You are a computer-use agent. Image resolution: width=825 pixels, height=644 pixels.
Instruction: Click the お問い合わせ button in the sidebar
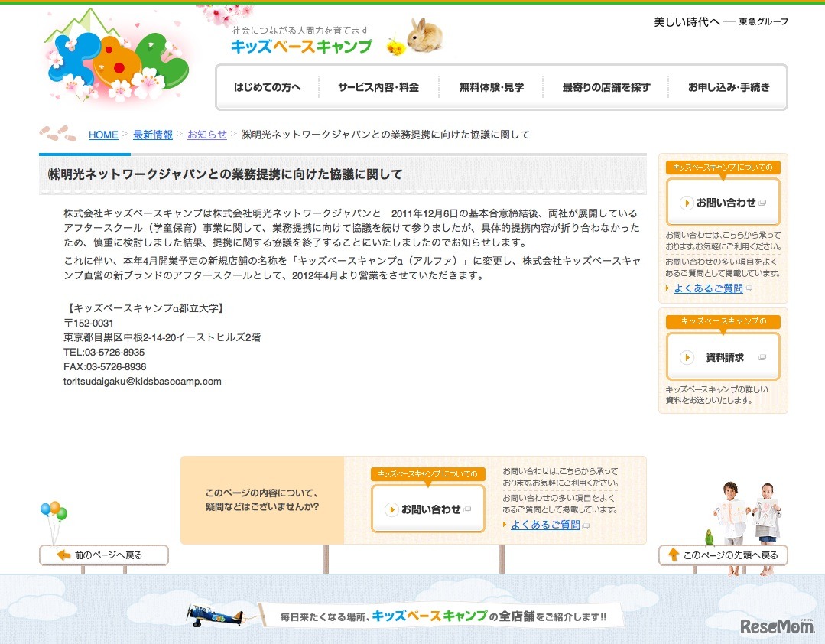click(723, 201)
